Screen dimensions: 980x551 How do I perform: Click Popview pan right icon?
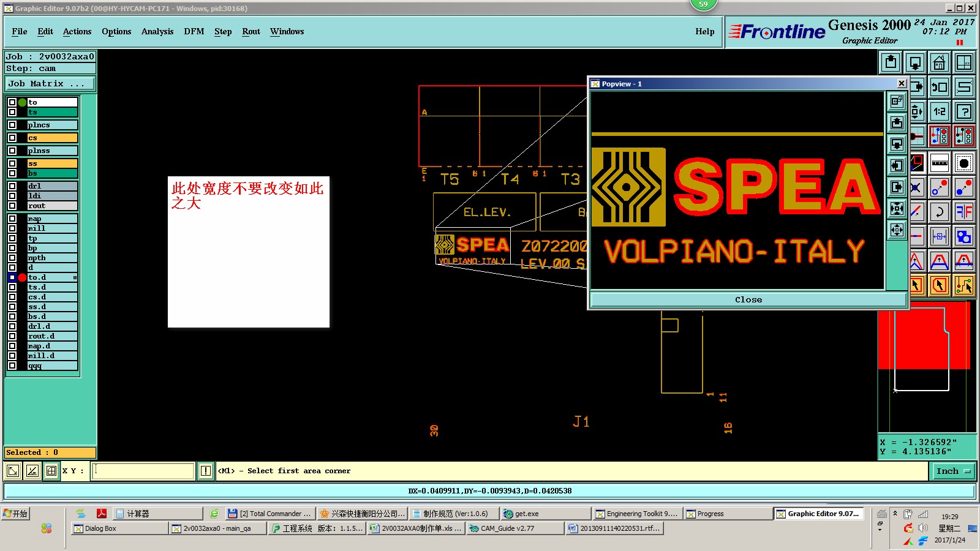[x=897, y=187]
